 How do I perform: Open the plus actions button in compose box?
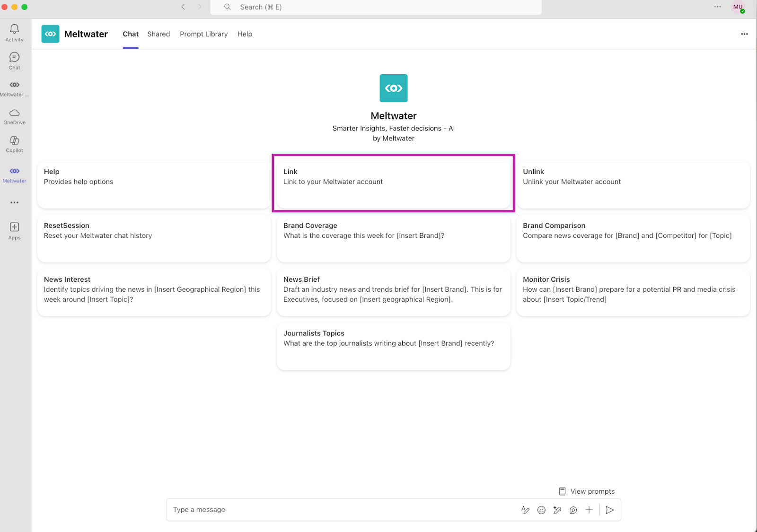tap(589, 510)
